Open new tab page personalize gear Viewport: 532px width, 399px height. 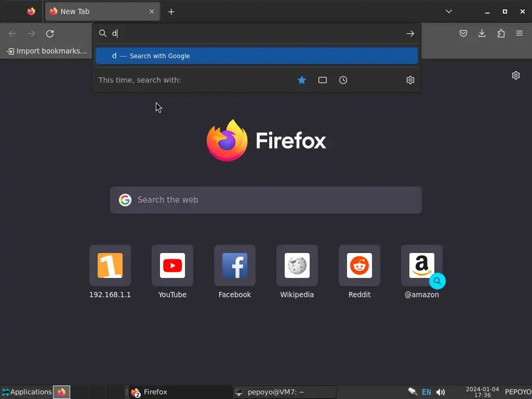(x=516, y=75)
